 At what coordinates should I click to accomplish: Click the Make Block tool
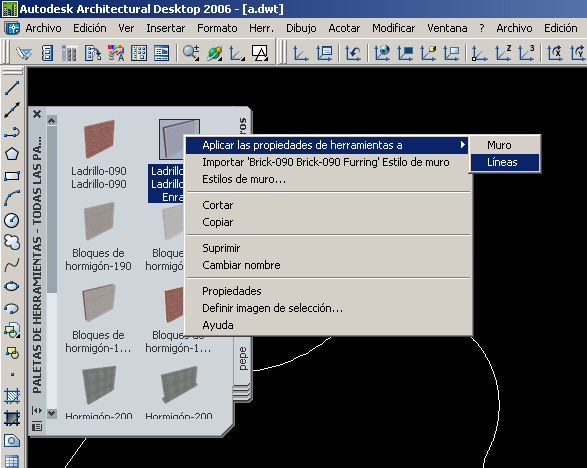12,353
